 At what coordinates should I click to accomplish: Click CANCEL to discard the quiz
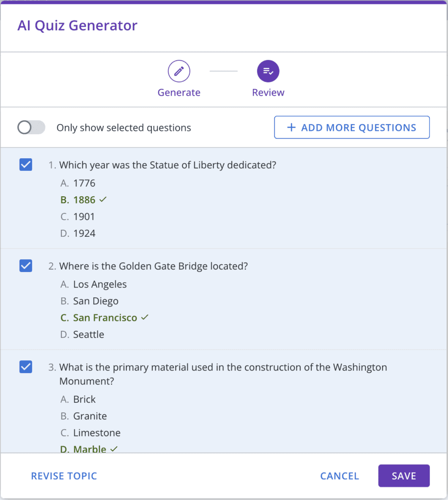tap(339, 476)
